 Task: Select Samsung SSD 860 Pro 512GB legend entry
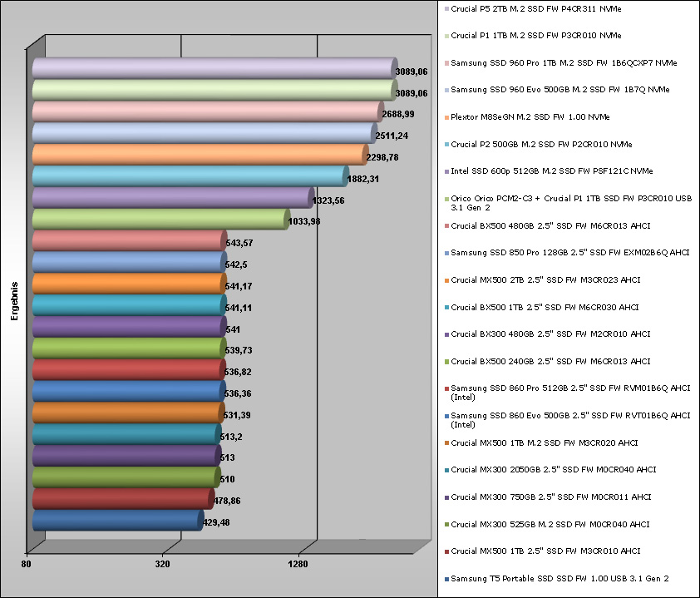(x=570, y=393)
